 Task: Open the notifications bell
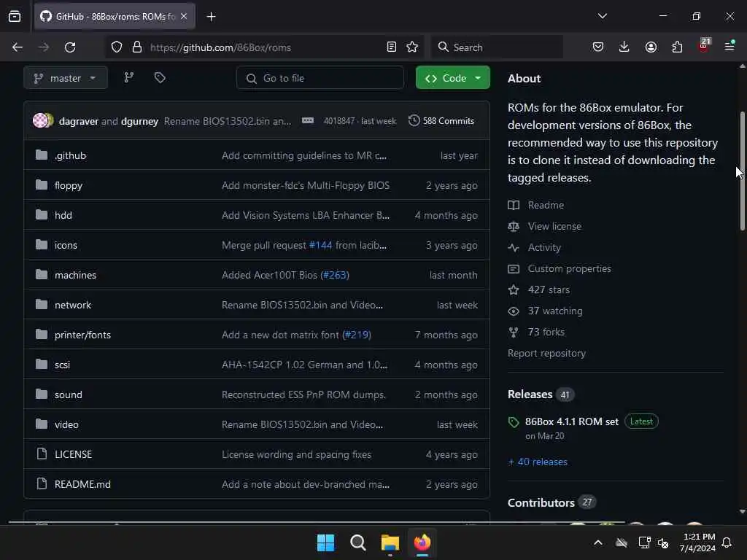coord(727,542)
